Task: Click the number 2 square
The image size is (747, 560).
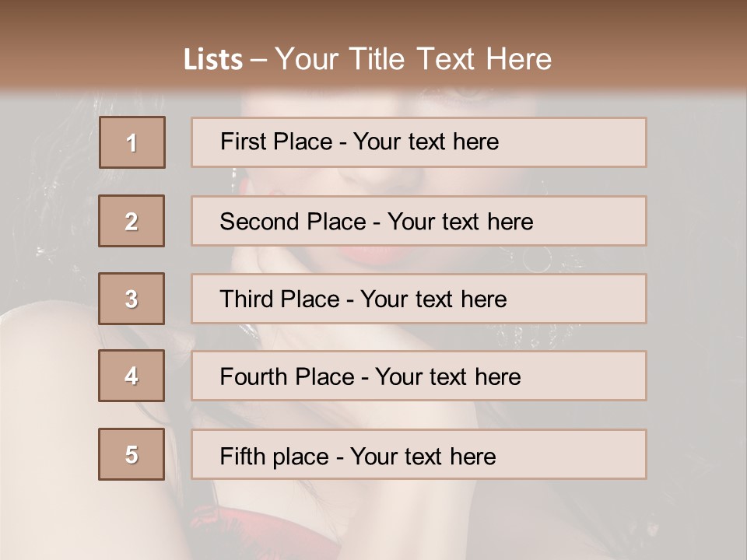Action: click(x=132, y=220)
